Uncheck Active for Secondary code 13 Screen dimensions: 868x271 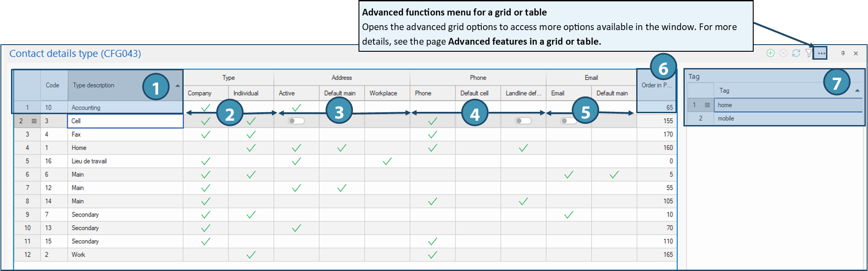click(296, 228)
